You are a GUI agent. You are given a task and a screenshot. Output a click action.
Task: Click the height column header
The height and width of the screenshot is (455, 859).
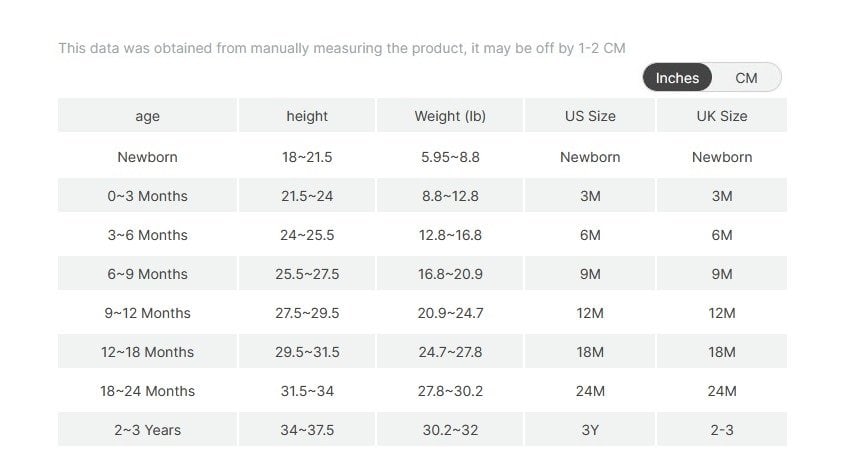[307, 116]
